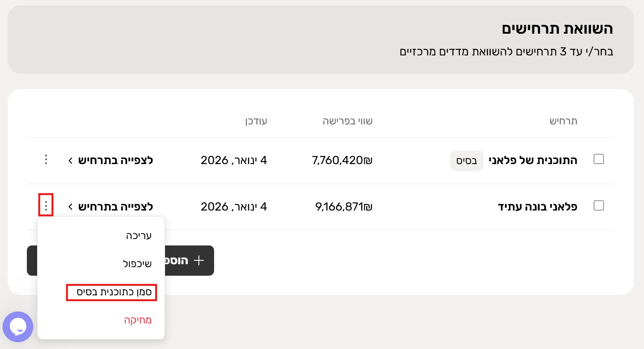Click the בסיס badge
The width and height of the screenshot is (644, 349).
click(467, 161)
